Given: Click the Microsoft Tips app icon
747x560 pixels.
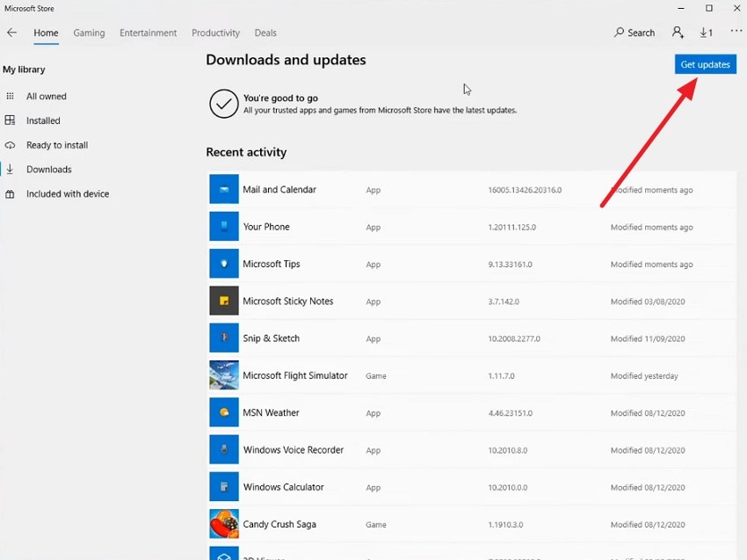Looking at the screenshot, I should click(224, 264).
